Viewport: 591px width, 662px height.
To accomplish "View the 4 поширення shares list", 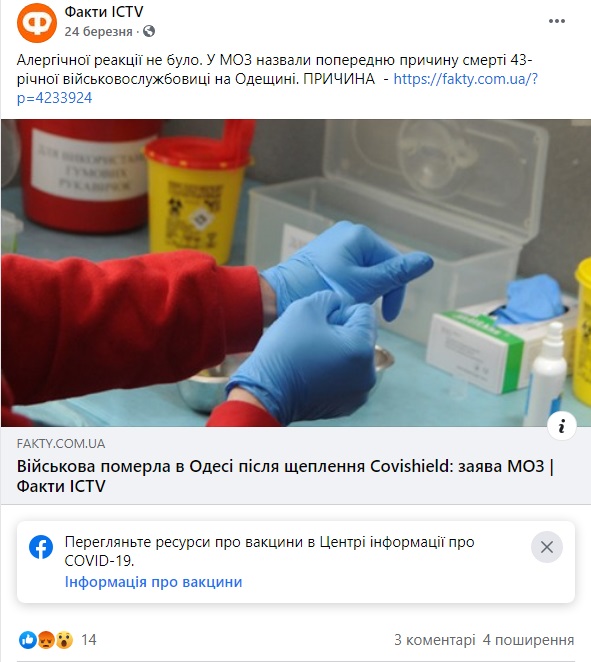I will pos(529,640).
